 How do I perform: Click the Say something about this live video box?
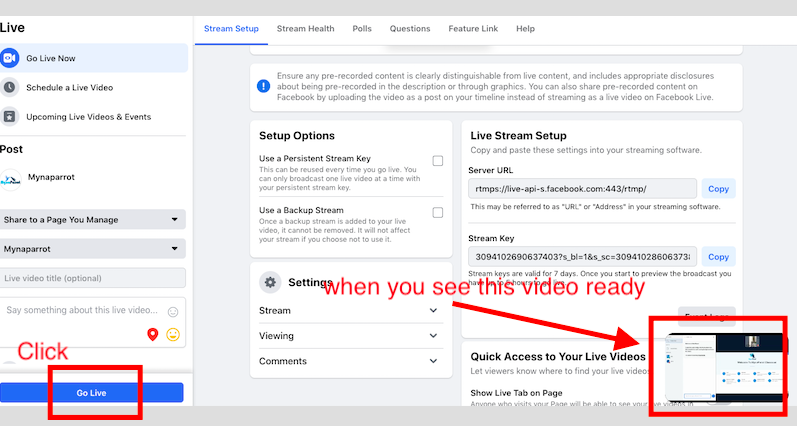pyautogui.click(x=93, y=322)
